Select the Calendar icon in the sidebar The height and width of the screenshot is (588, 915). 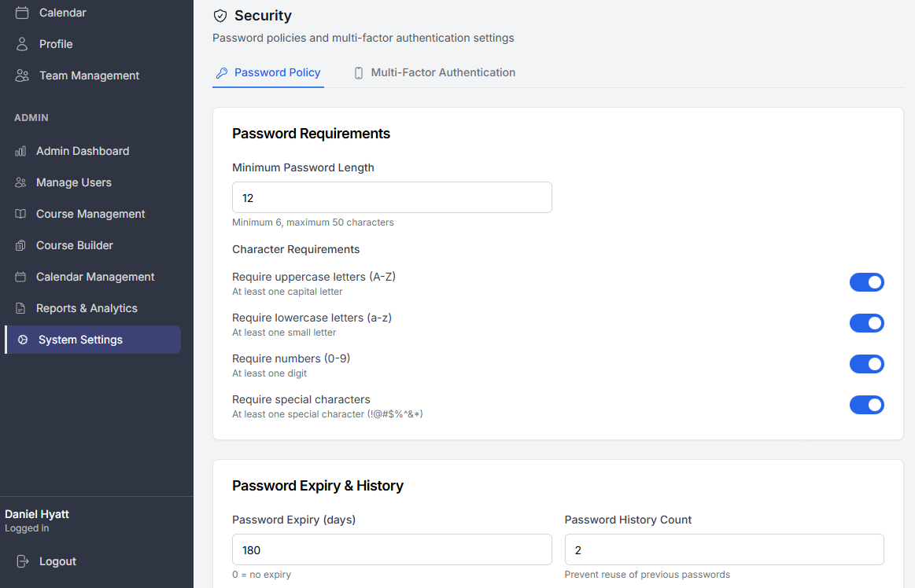click(x=19, y=13)
